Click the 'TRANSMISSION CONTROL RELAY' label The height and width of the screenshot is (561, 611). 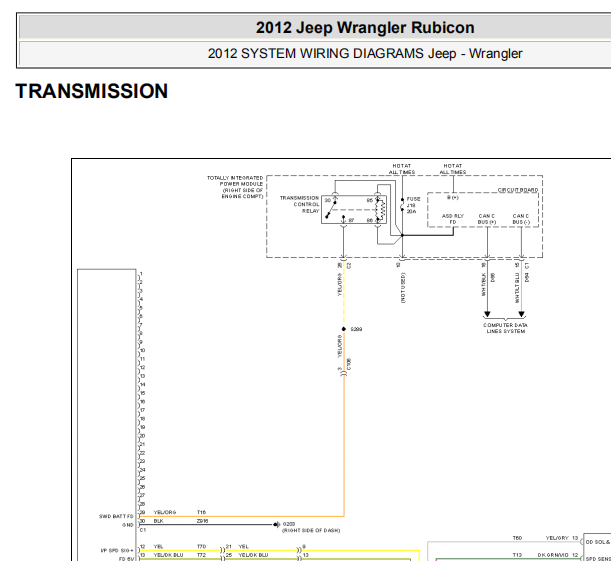click(300, 205)
